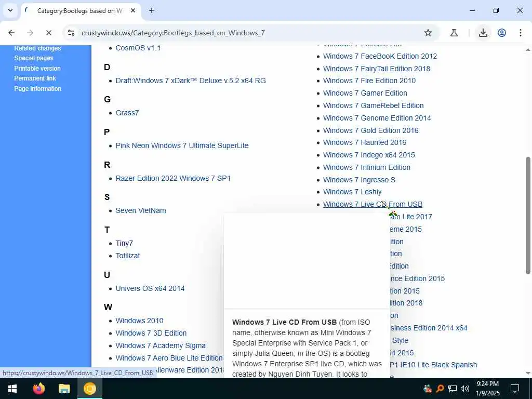Open Windows 7 FairyTail Edition 2018
The height and width of the screenshot is (399, 532).
pyautogui.click(x=377, y=69)
